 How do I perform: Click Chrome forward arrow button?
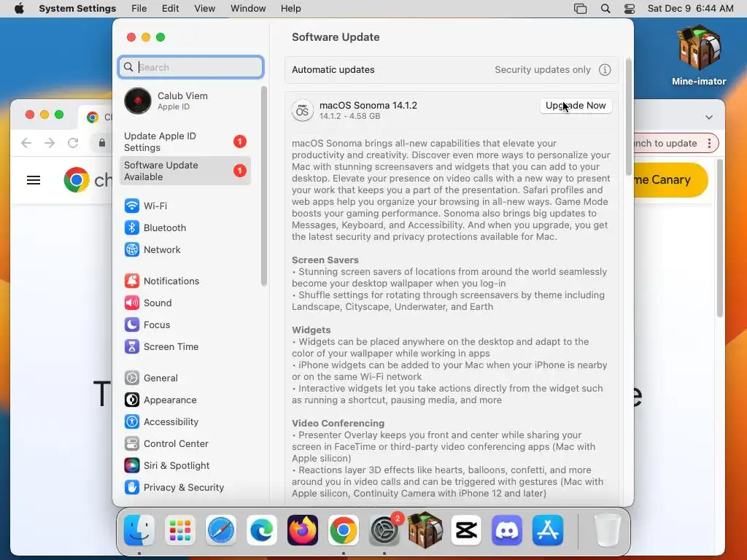pyautogui.click(x=50, y=143)
